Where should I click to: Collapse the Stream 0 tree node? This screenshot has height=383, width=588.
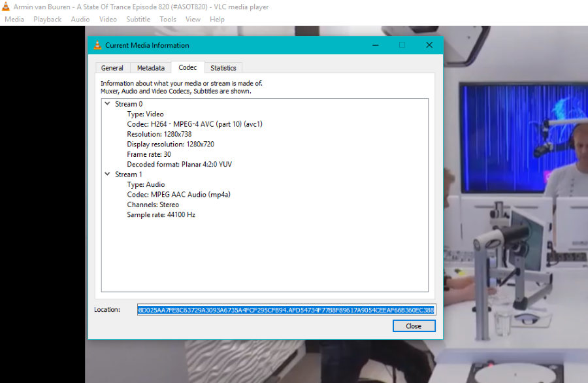click(107, 103)
